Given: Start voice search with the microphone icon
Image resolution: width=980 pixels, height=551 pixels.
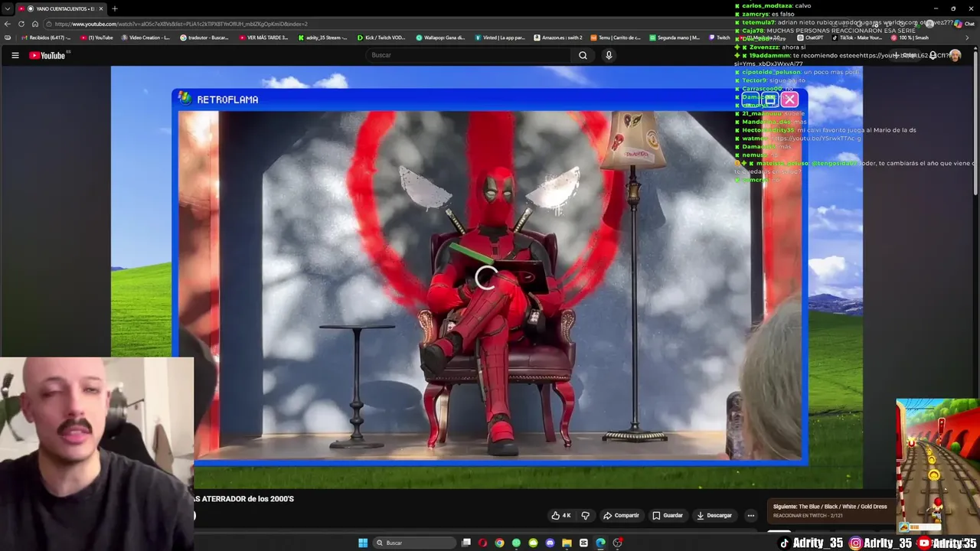Looking at the screenshot, I should [609, 55].
